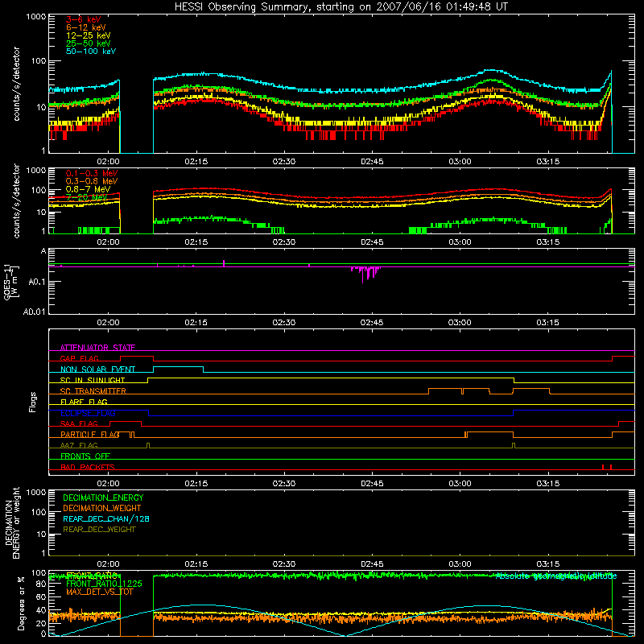Click the 03:15 label under the top keV panel
This screenshot has width=644, height=644.
pyautogui.click(x=548, y=162)
